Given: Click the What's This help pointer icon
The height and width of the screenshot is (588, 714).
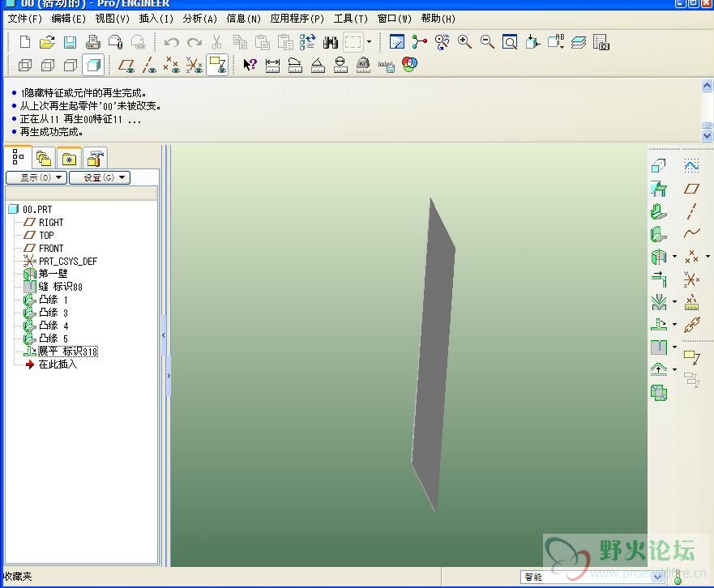Looking at the screenshot, I should coord(250,65).
